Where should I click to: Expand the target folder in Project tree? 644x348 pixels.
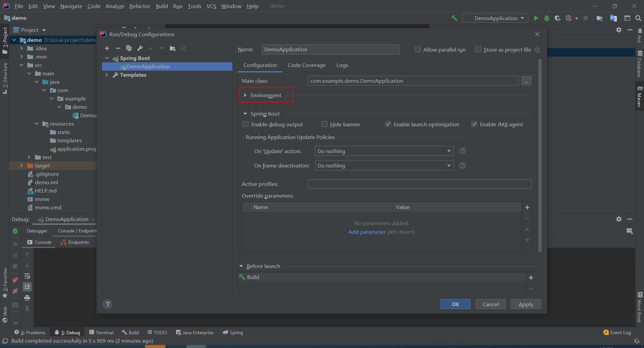(x=21, y=165)
